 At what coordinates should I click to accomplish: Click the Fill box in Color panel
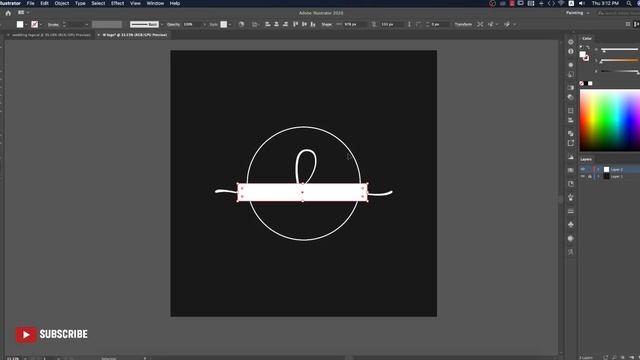pyautogui.click(x=582, y=54)
